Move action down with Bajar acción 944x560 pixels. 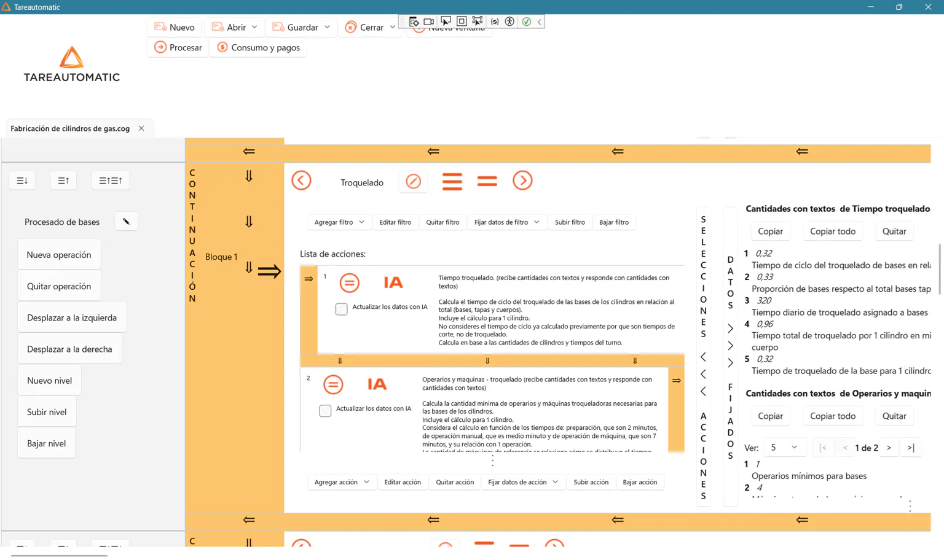click(640, 482)
